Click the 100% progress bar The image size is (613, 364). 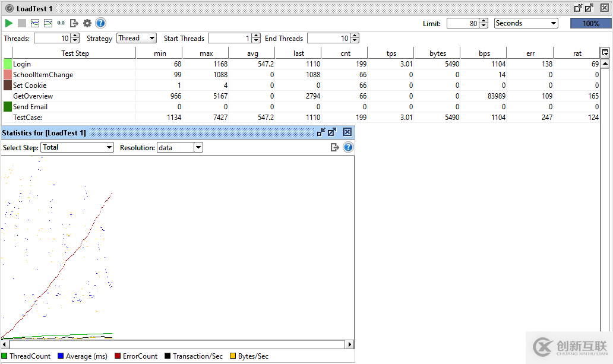[x=590, y=23]
